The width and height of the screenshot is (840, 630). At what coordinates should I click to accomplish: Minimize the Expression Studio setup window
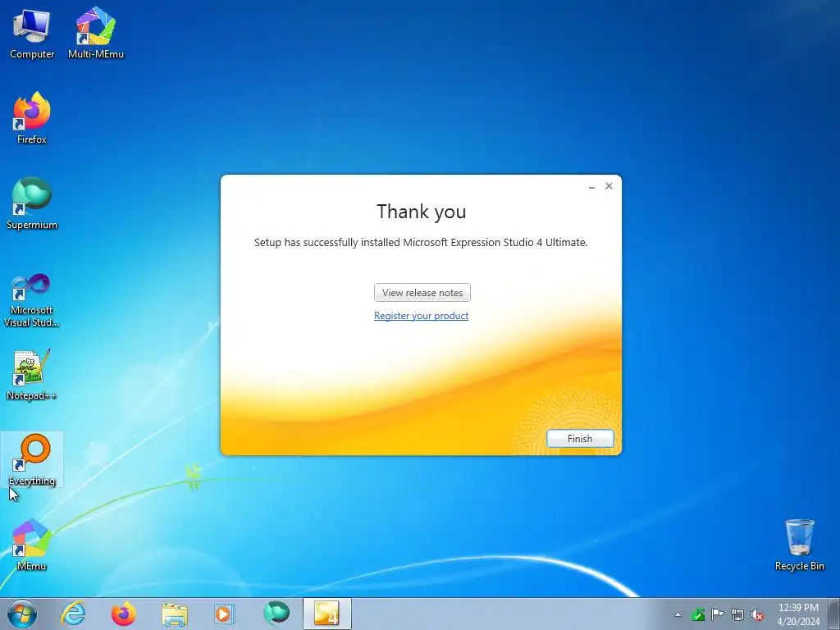point(591,186)
